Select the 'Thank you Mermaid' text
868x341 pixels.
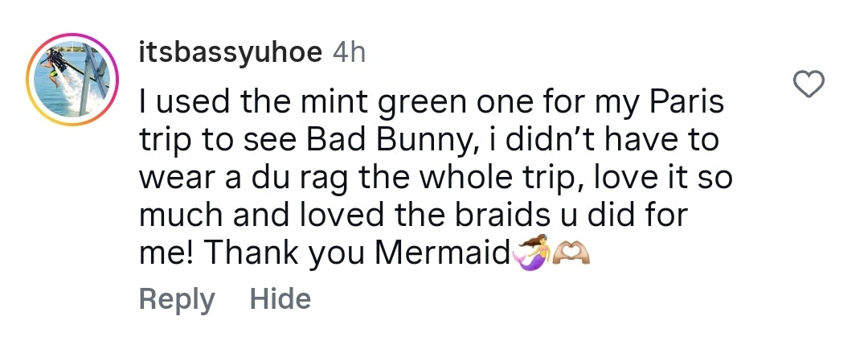tap(356, 253)
